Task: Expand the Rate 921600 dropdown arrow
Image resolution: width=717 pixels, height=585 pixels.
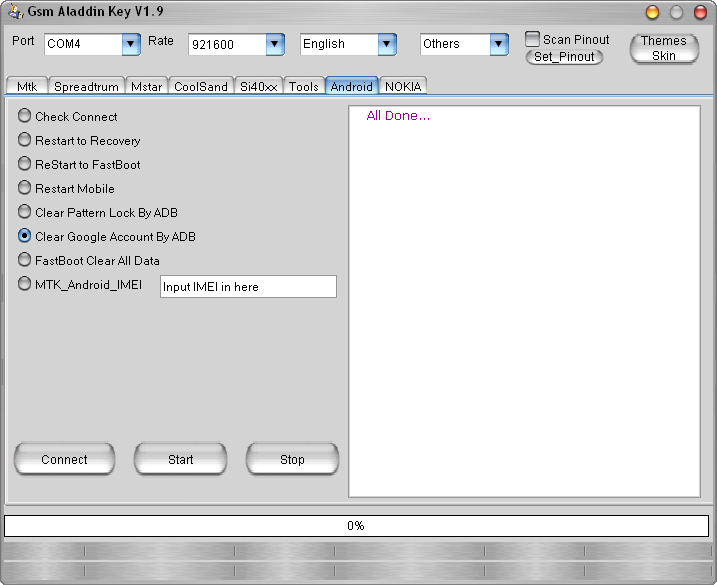Action: pyautogui.click(x=275, y=44)
